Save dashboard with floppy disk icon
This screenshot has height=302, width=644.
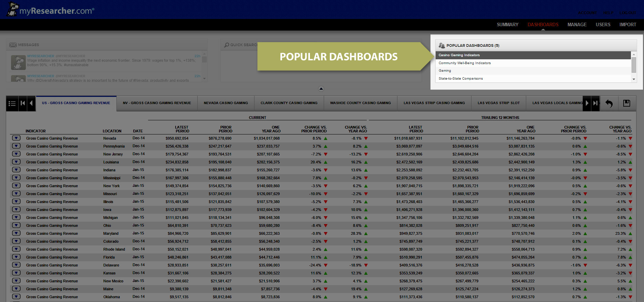coord(627,103)
